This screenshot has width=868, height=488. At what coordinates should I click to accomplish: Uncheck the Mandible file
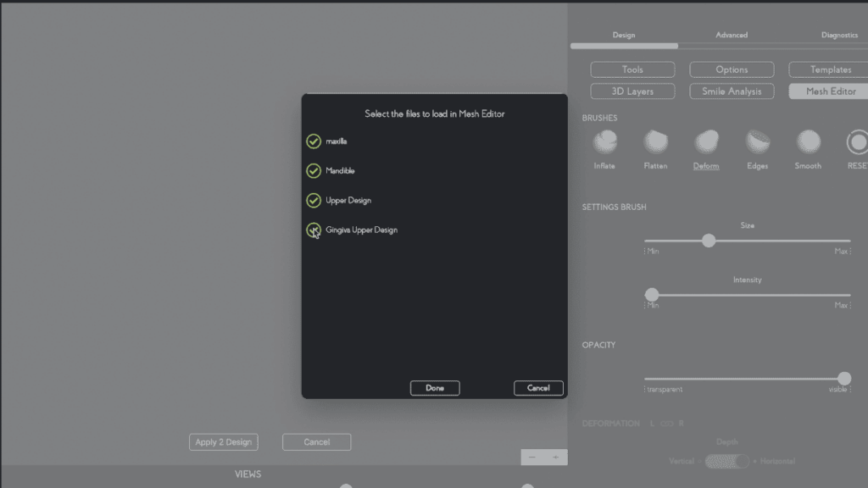tap(314, 171)
